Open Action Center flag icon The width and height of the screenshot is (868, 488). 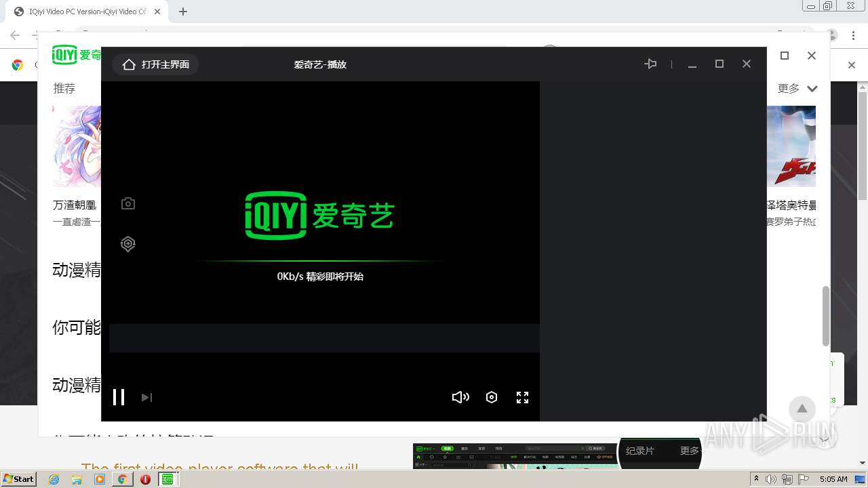[804, 479]
